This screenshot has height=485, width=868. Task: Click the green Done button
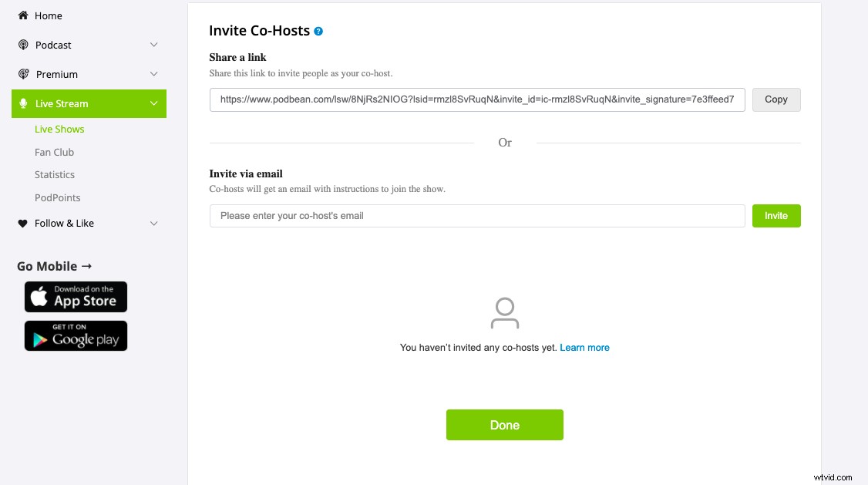tap(505, 425)
